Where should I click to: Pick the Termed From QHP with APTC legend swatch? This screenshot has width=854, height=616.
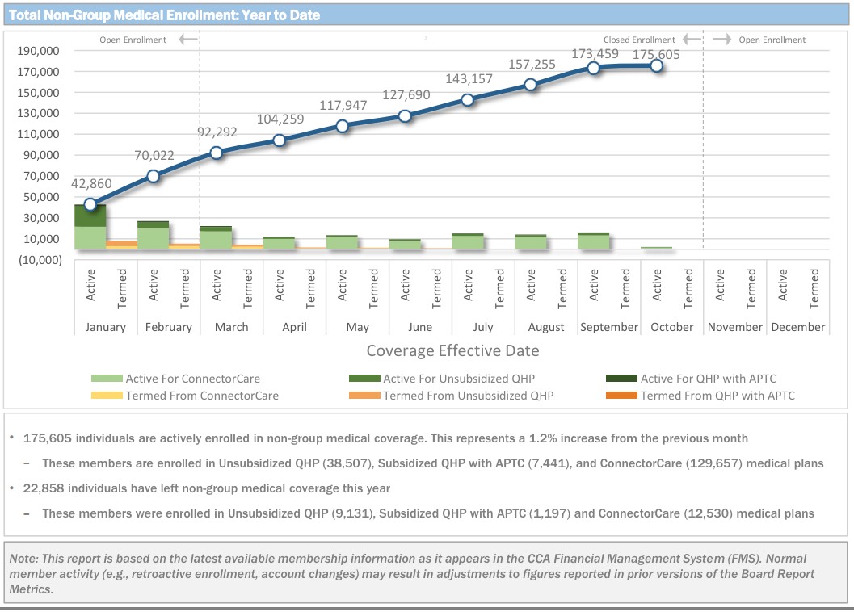[x=622, y=396]
